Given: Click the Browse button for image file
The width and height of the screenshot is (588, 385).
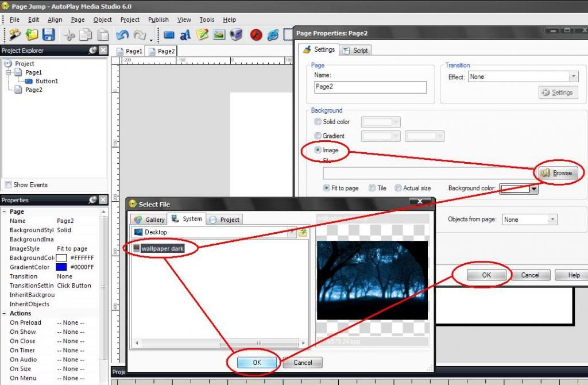Looking at the screenshot, I should [557, 173].
